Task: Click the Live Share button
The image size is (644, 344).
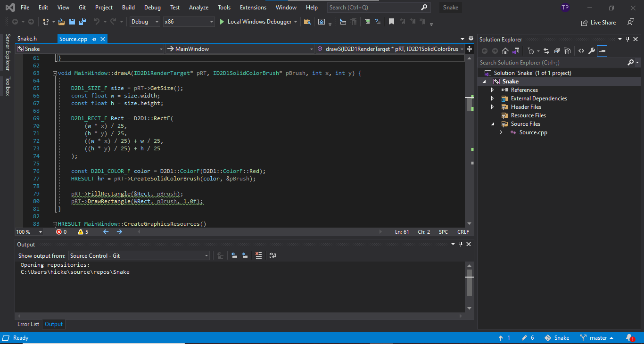Action: point(599,22)
